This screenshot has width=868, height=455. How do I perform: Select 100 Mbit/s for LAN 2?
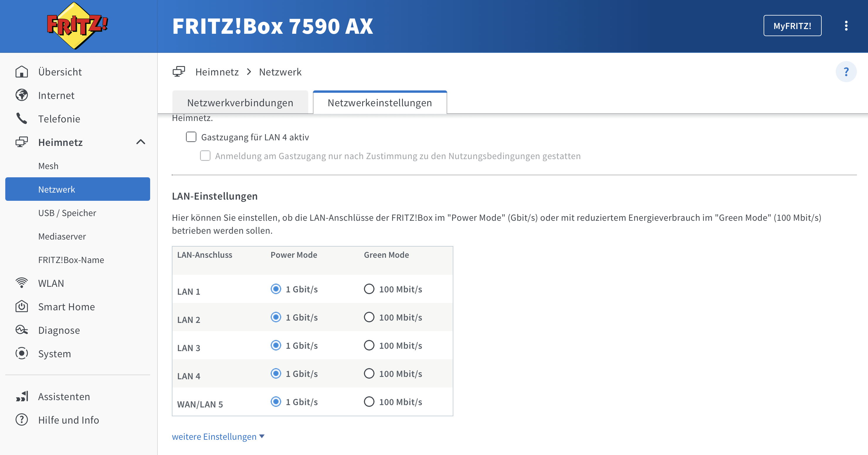tap(369, 317)
